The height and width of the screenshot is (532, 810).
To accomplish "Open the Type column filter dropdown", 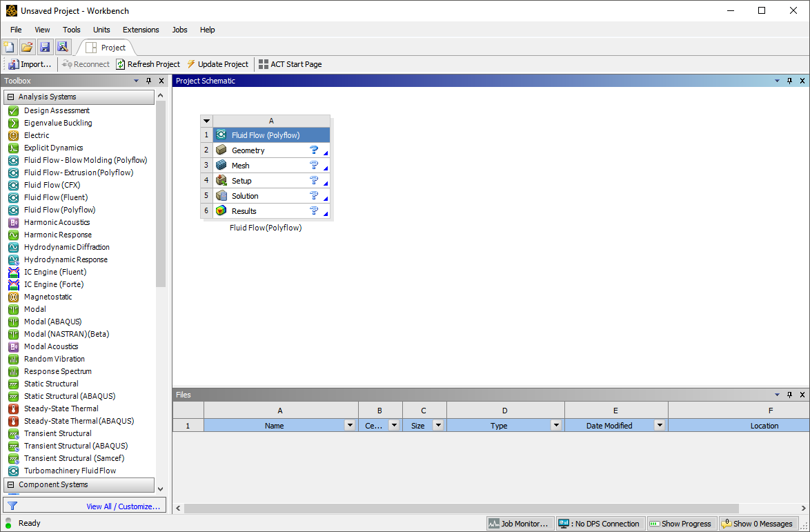I will (556, 426).
